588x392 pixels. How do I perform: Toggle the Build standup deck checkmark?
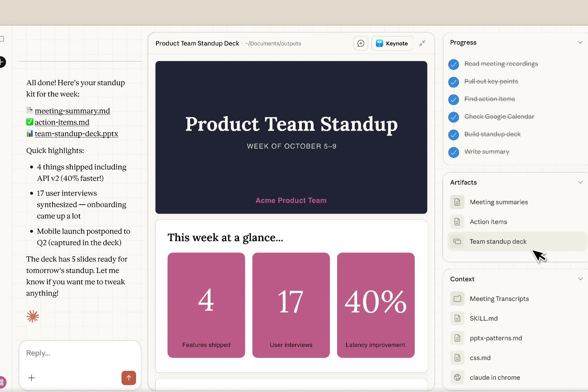[x=454, y=134]
